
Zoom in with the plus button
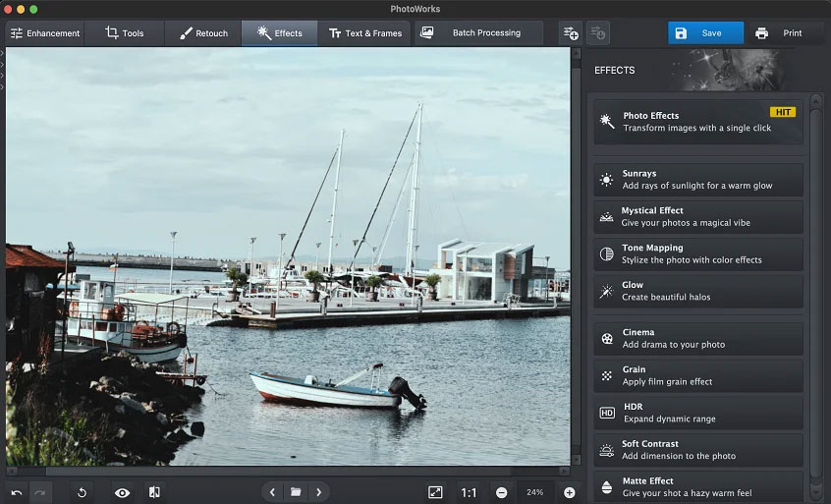569,492
